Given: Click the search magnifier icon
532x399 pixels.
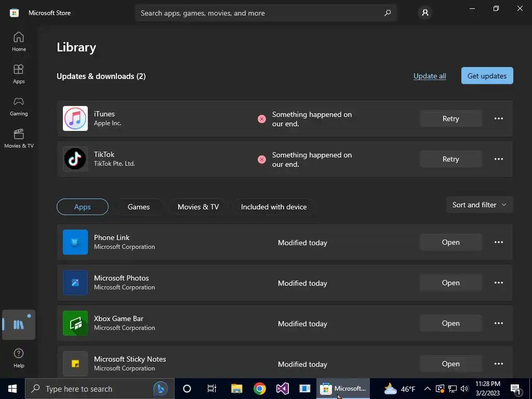Looking at the screenshot, I should 388,13.
